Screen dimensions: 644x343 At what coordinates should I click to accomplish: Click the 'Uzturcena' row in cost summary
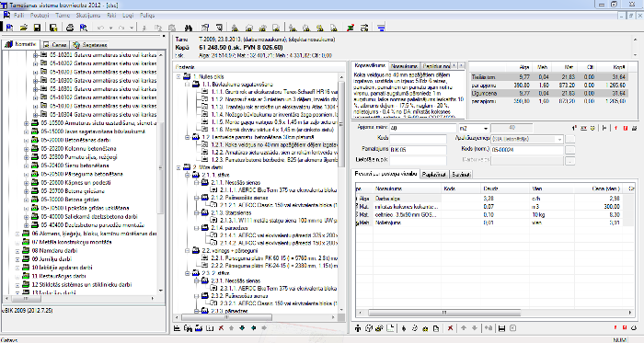548,93
